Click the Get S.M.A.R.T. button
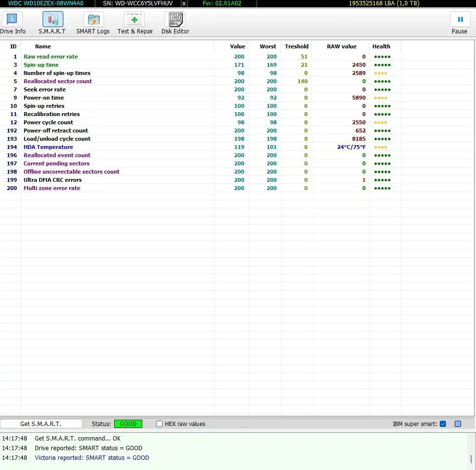This screenshot has width=476, height=470. 41,424
